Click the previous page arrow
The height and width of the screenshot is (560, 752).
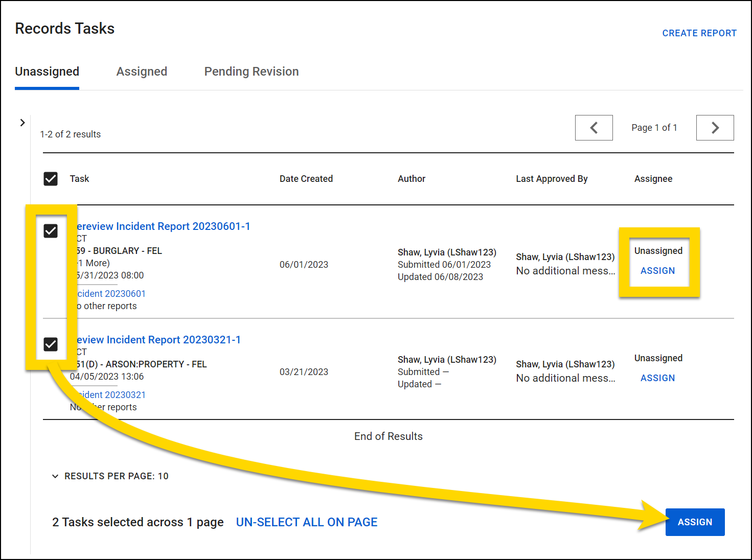point(594,128)
